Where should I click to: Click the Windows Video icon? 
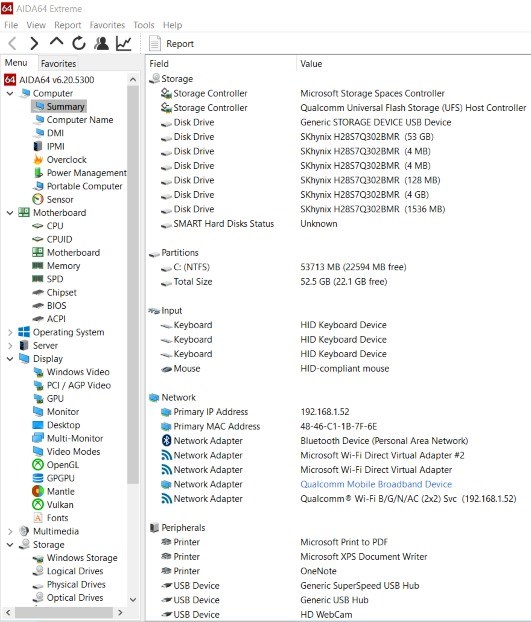[x=38, y=372]
